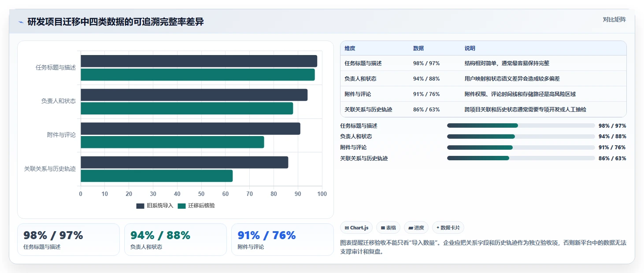The width and height of the screenshot is (644, 273).
Task: Click green bar for 负责人和状态 in chart
Action: (x=187, y=108)
